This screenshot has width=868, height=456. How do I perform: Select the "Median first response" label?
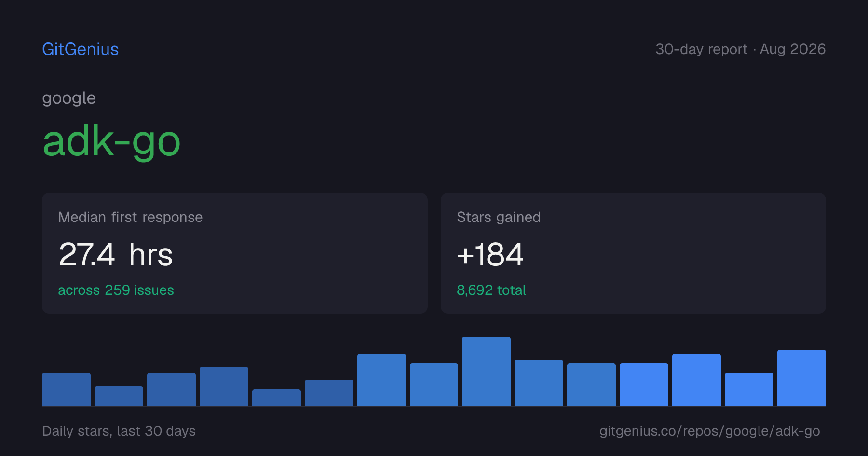click(x=130, y=217)
